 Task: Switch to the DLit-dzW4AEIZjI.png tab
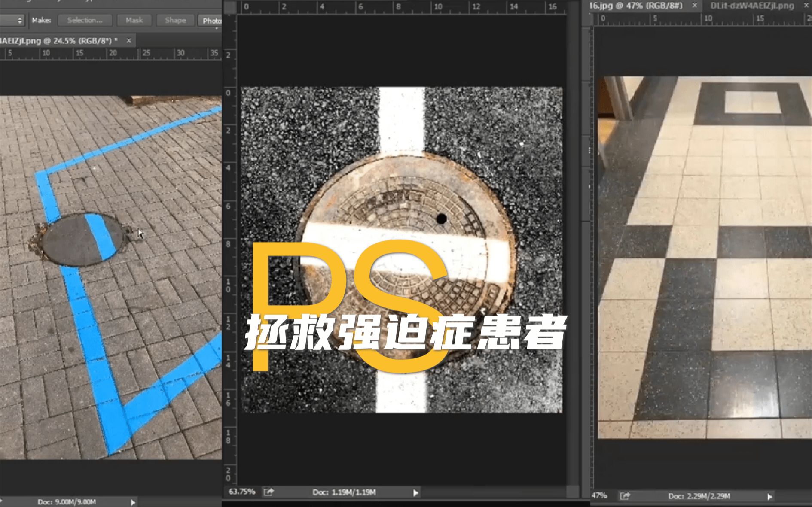[752, 6]
